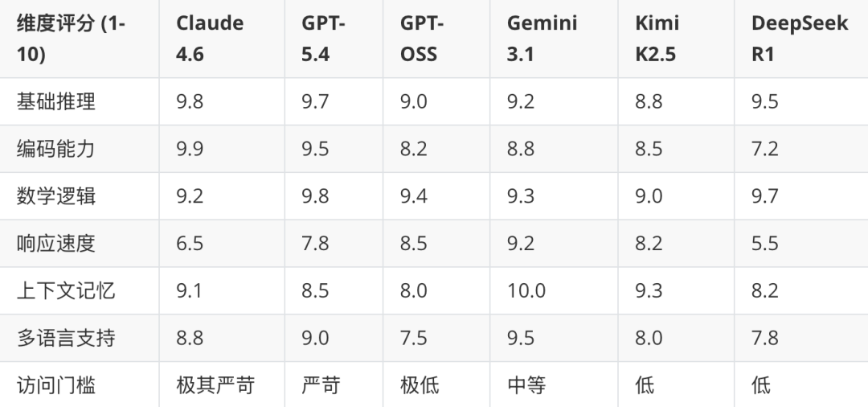868x407 pixels.
Task: Select the 基础推理 row label
Action: [56, 102]
